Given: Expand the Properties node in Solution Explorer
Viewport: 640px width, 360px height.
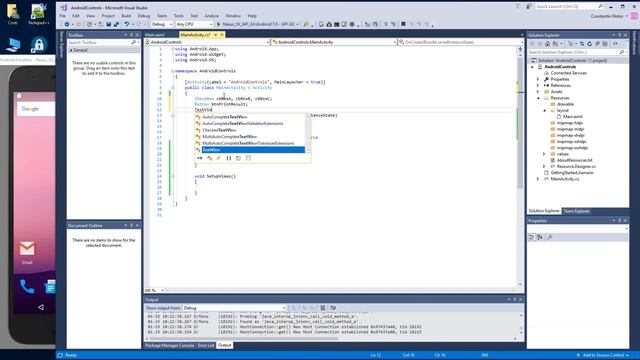Looking at the screenshot, I should pos(538,79).
